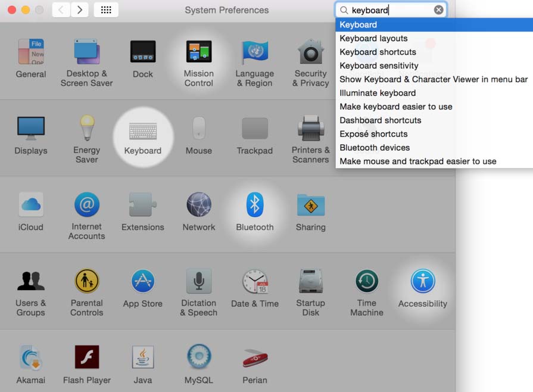Image resolution: width=533 pixels, height=392 pixels.
Task: Open the Extensions preference pane
Action: (x=143, y=211)
